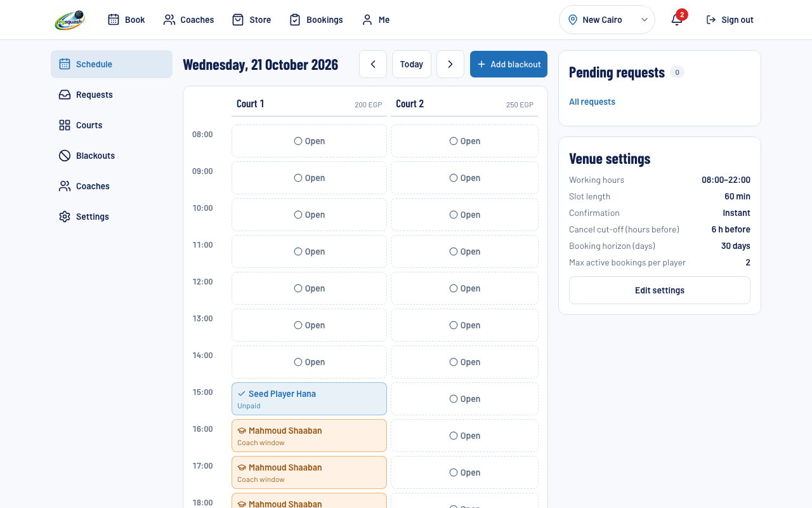The height and width of the screenshot is (508, 812).
Task: Go to previous day with left chevron
Action: point(373,64)
